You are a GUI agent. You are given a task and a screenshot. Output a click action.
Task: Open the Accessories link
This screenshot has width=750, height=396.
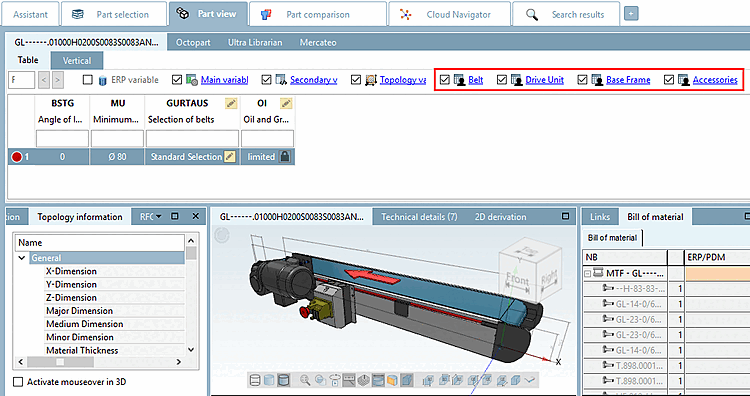coord(715,80)
